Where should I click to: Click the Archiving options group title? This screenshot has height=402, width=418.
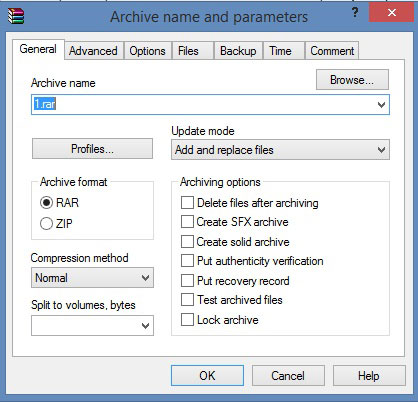(x=220, y=182)
